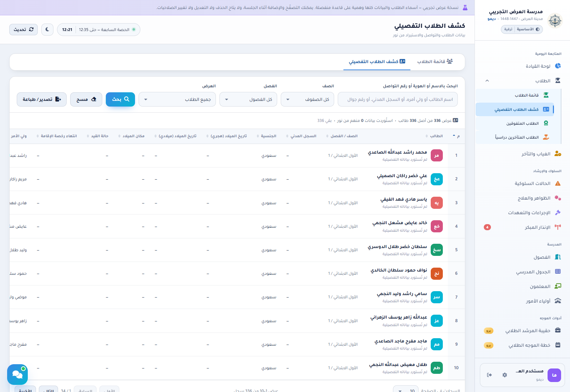Open الغياب والتأخر sidebar item
570x392 pixels.
coord(522,154)
